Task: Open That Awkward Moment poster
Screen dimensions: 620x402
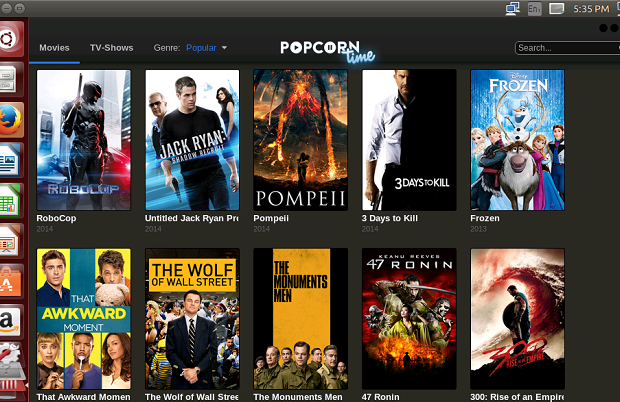Action: click(x=83, y=319)
